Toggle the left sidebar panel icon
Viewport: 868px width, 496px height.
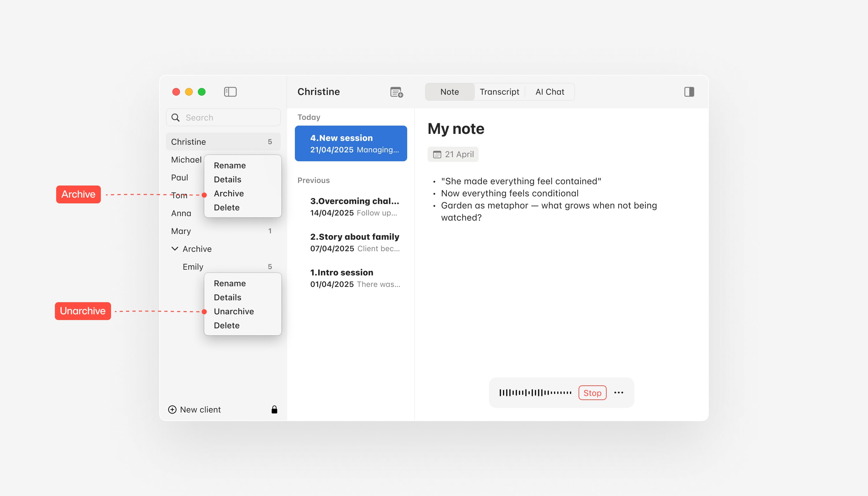(230, 91)
